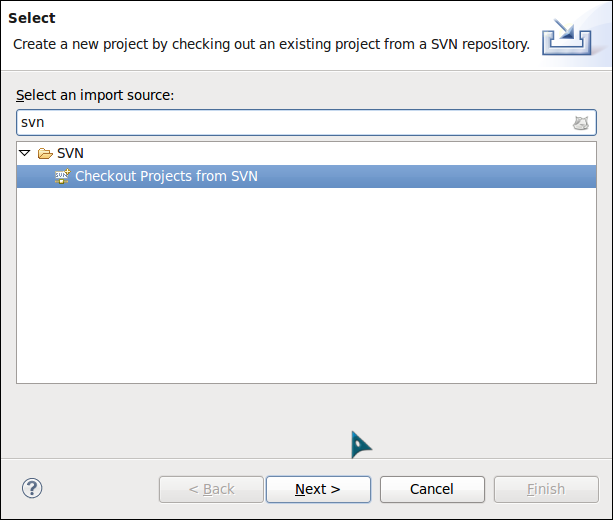The width and height of the screenshot is (613, 520).
Task: Click the import wizard banner icon
Action: click(566, 37)
